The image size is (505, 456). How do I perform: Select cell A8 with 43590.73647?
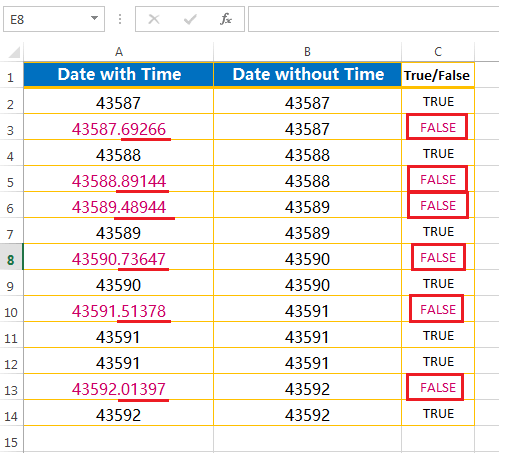[x=119, y=257]
